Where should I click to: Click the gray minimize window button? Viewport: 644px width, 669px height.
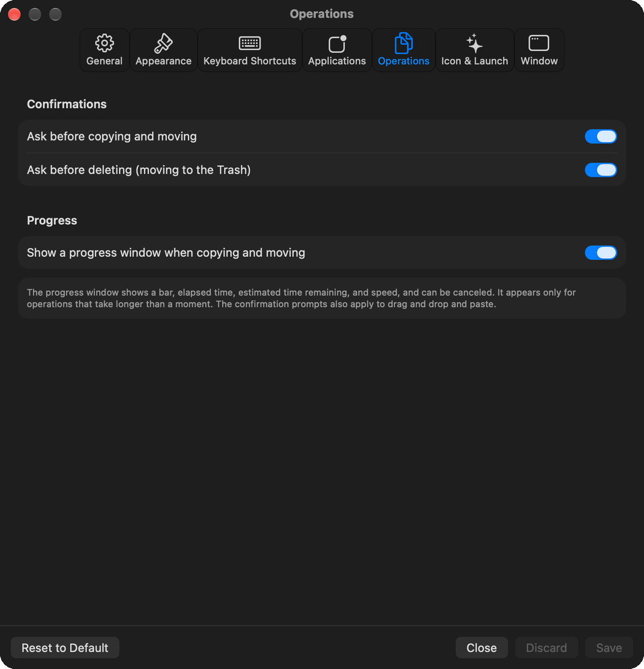[x=35, y=14]
